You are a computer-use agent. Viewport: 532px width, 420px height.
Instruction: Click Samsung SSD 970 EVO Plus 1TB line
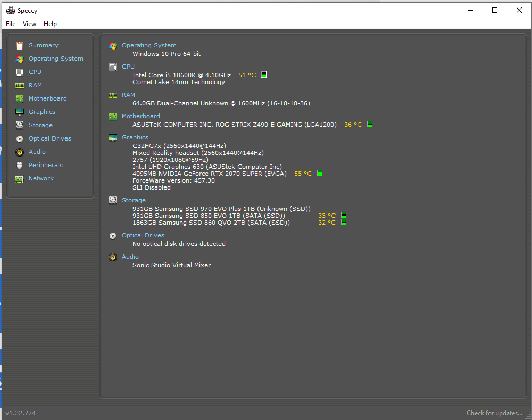(x=221, y=209)
